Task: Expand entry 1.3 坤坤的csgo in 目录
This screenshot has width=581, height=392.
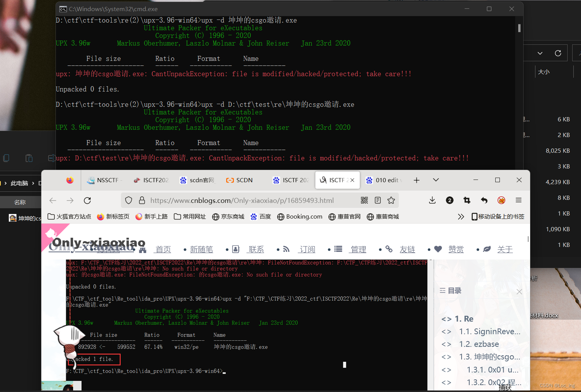Action: pos(446,356)
